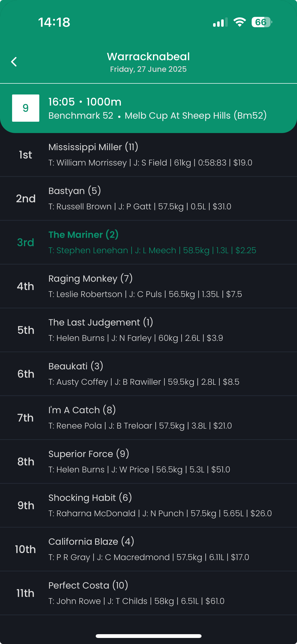Tap the battery level indicator
The height and width of the screenshot is (644, 297).
coord(261,22)
